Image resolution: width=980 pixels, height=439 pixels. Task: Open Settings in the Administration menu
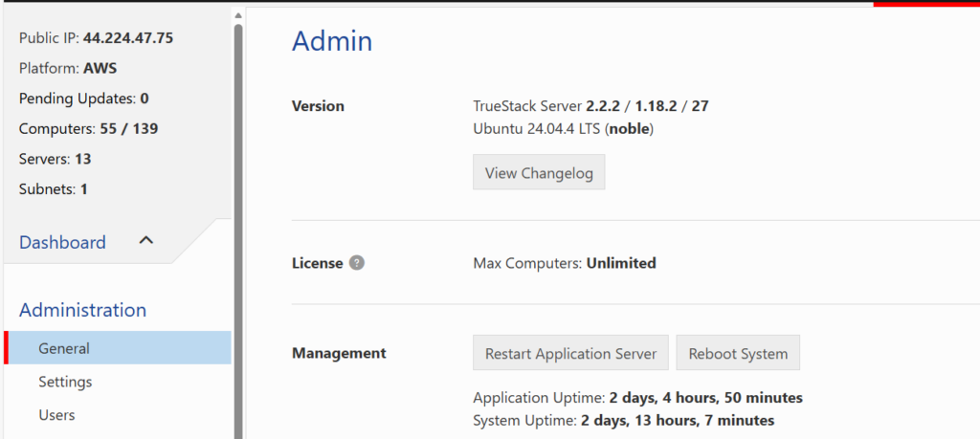[x=65, y=382]
